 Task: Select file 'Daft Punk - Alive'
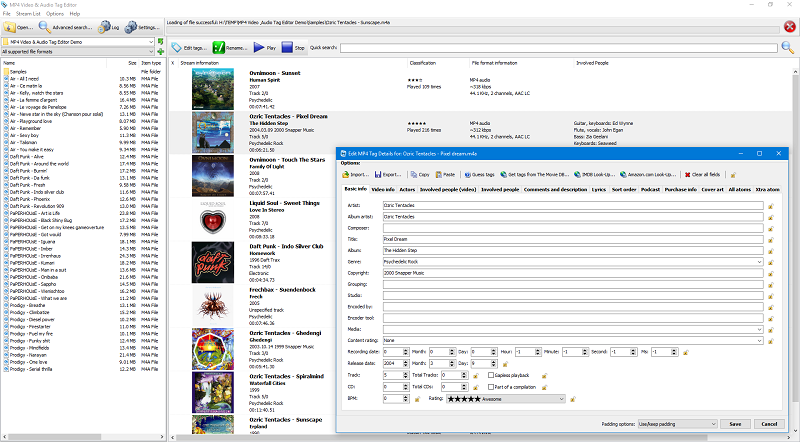(27, 157)
